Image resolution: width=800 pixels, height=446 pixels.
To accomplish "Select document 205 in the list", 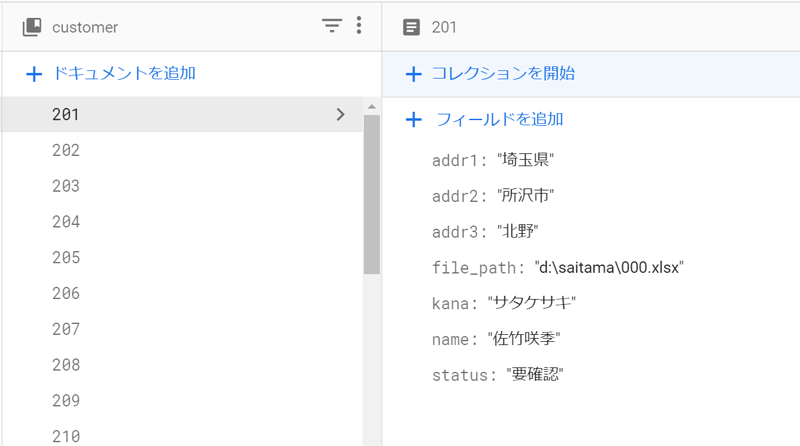I will pyautogui.click(x=182, y=257).
